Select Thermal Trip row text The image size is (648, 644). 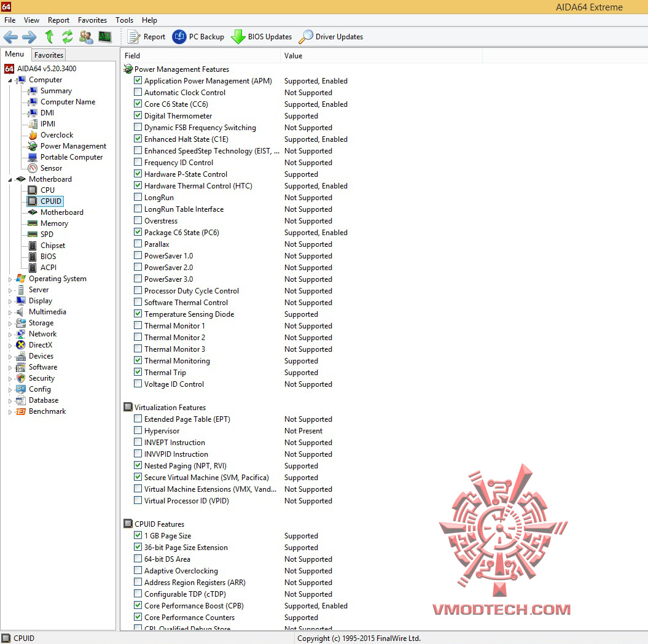pos(165,373)
